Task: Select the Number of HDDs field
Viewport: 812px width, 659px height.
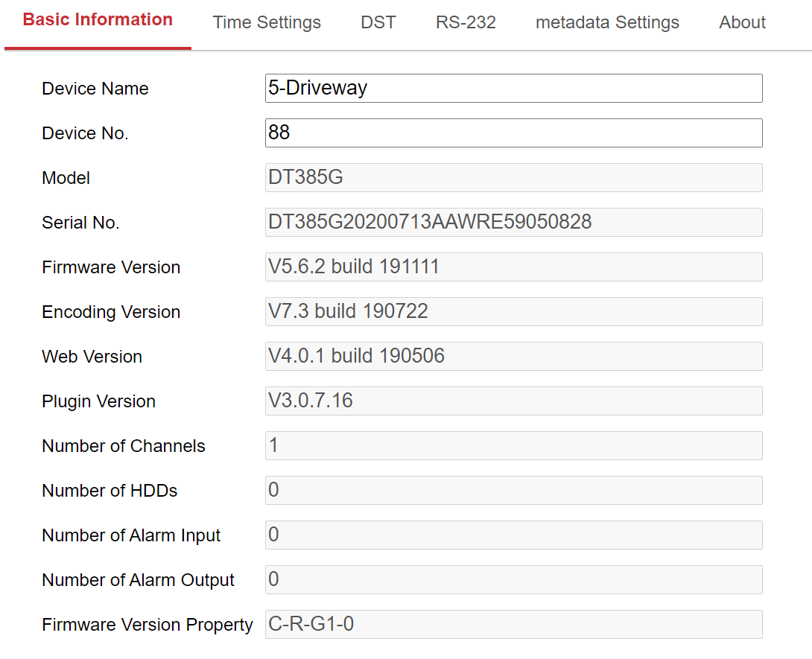Action: tap(513, 490)
